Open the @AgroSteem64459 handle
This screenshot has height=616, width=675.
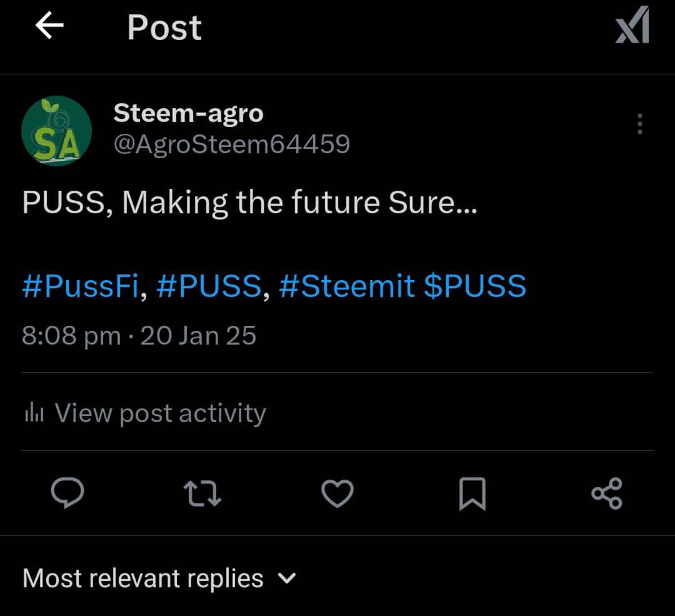[231, 144]
